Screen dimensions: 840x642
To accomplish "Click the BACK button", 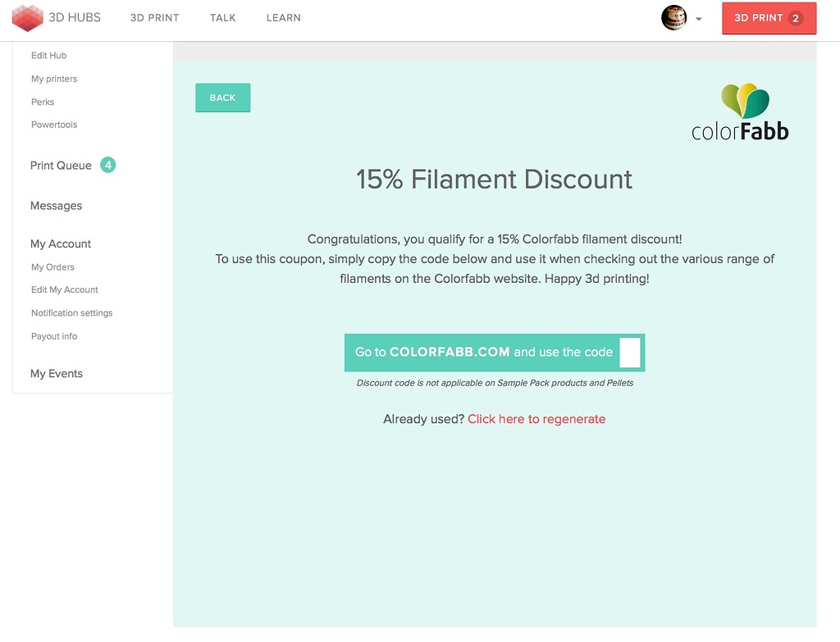I will [x=222, y=98].
